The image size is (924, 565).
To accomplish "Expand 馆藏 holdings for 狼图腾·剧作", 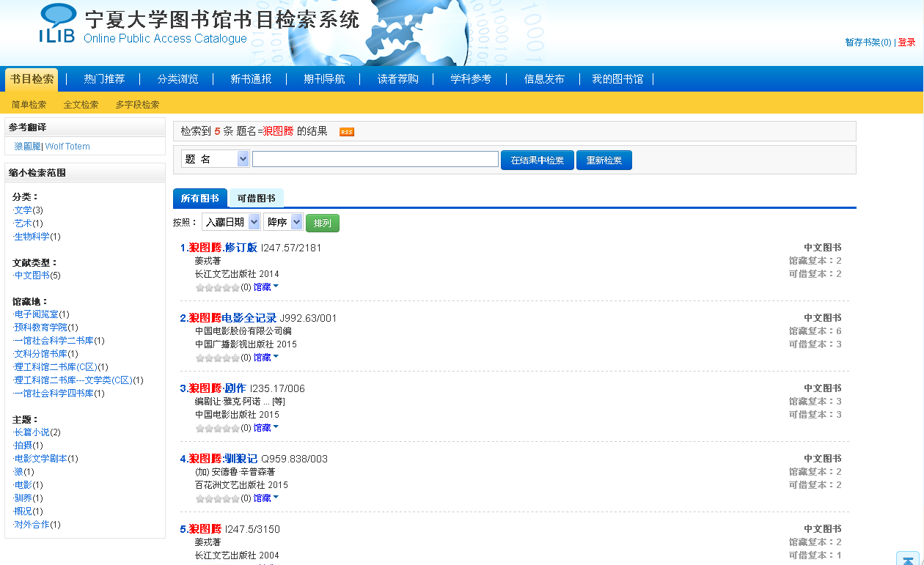I will coord(266,428).
